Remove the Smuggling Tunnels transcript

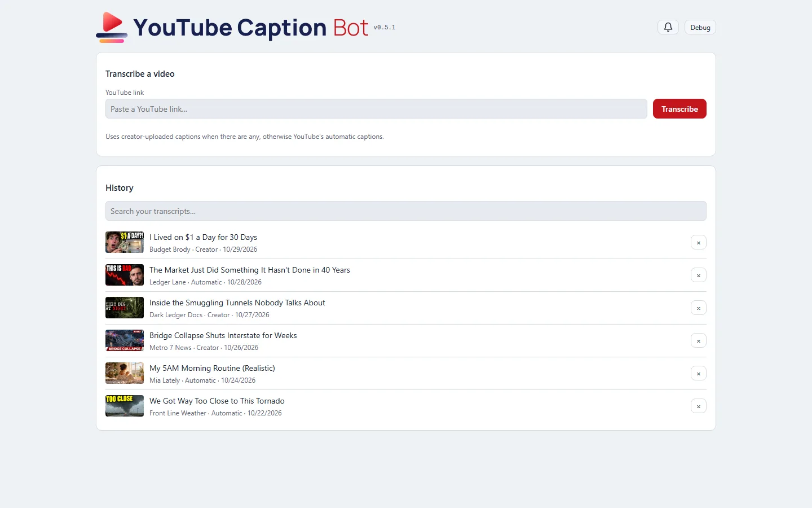698,308
